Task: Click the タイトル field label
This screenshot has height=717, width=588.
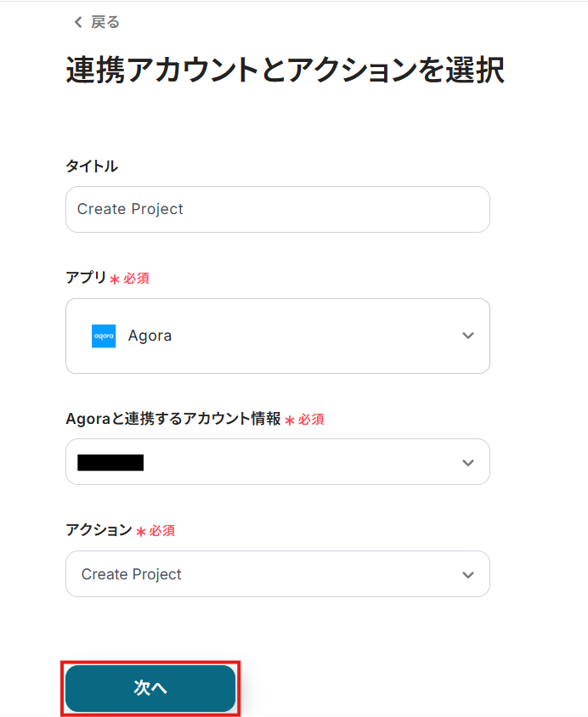Action: point(92,166)
